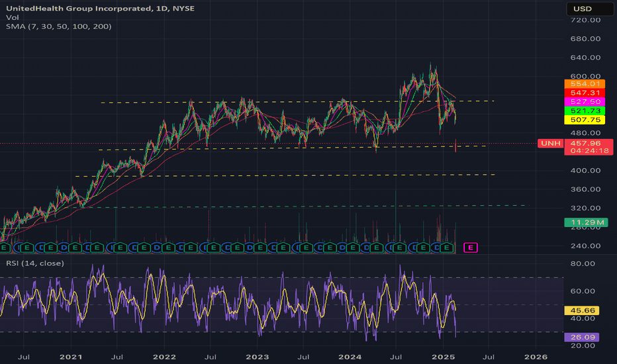This screenshot has height=364, width=617.
Task: Click the 360.00 price axis label
Action: 585,189
